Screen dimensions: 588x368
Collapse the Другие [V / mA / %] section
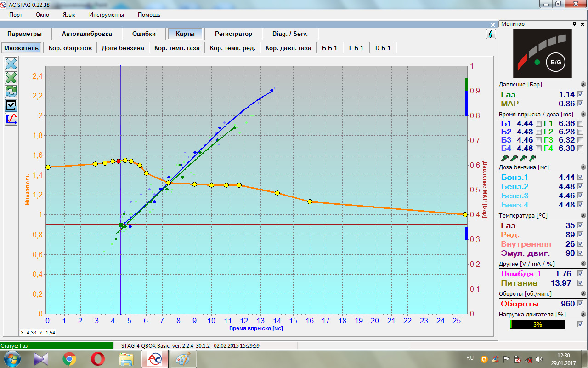click(583, 264)
